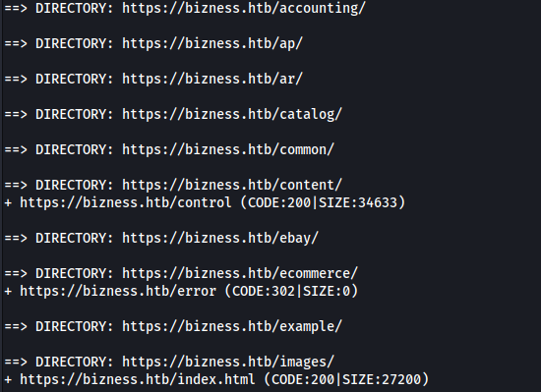The width and height of the screenshot is (541, 392).
Task: Open the bizness.htb/common/ directory URL
Action: pos(228,150)
